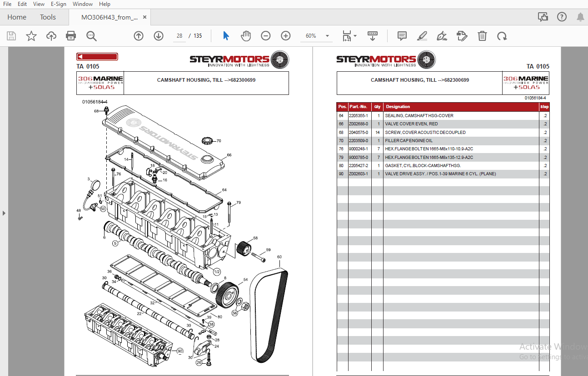This screenshot has width=588, height=376.
Task: Click part number 2203509-0
Action: 359,141
